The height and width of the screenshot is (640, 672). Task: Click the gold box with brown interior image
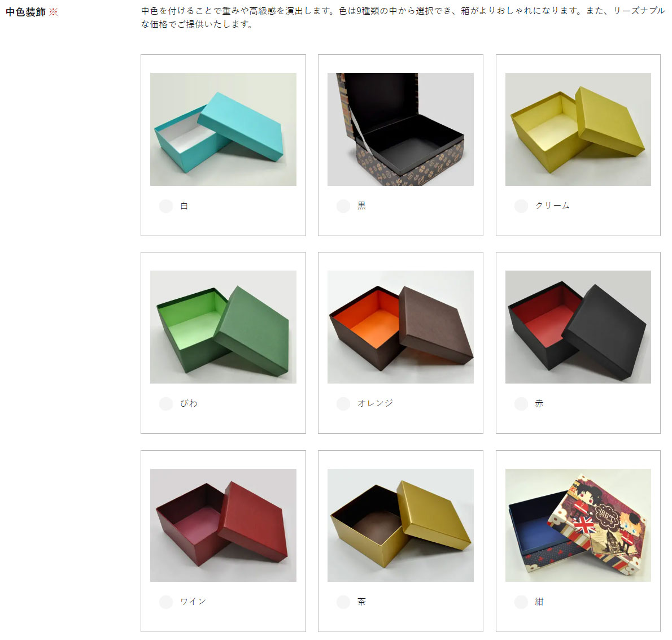point(401,525)
